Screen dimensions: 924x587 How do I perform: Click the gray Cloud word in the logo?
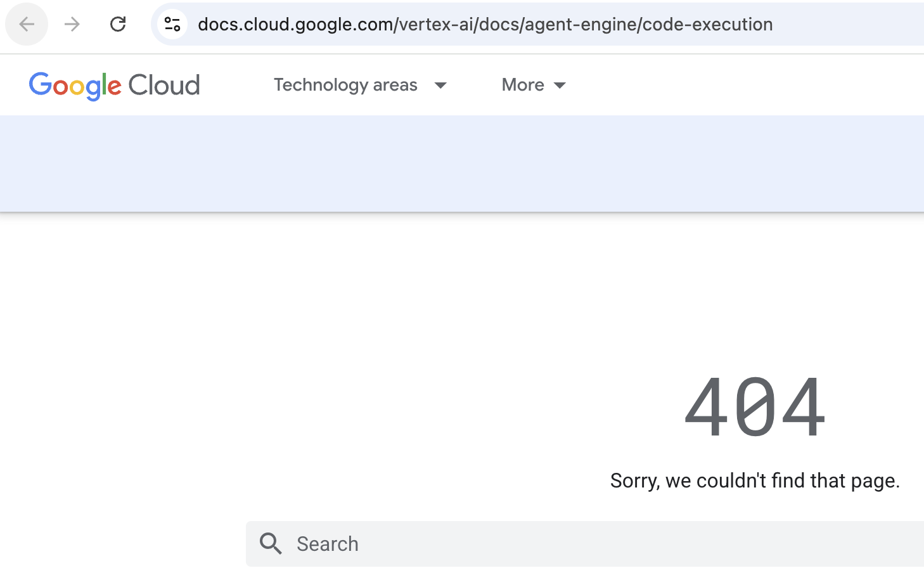point(164,85)
